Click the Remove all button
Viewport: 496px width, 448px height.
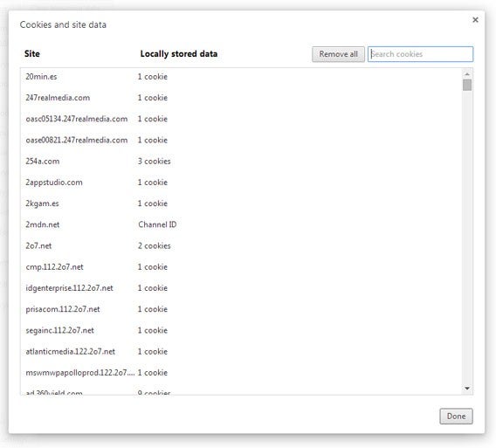point(338,54)
